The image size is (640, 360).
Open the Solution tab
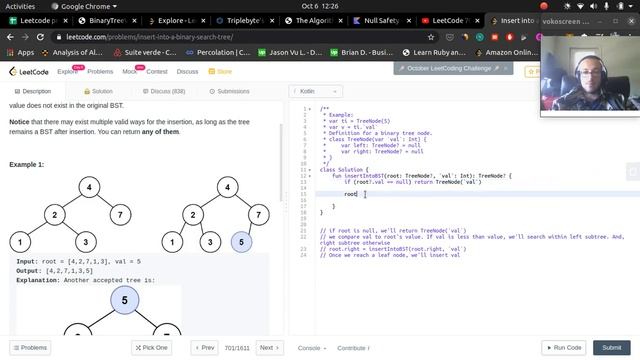click(x=98, y=91)
